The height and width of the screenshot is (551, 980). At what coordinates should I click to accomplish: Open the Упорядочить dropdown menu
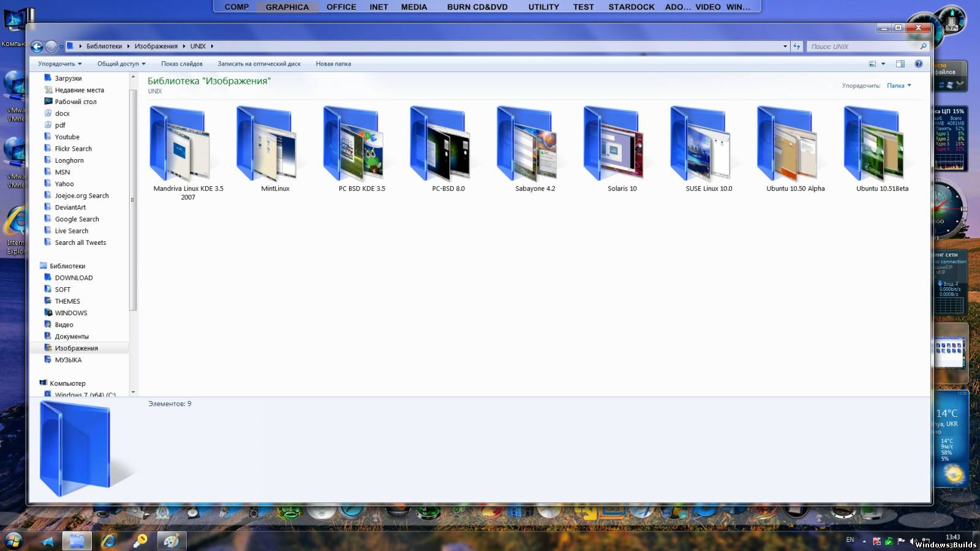59,64
